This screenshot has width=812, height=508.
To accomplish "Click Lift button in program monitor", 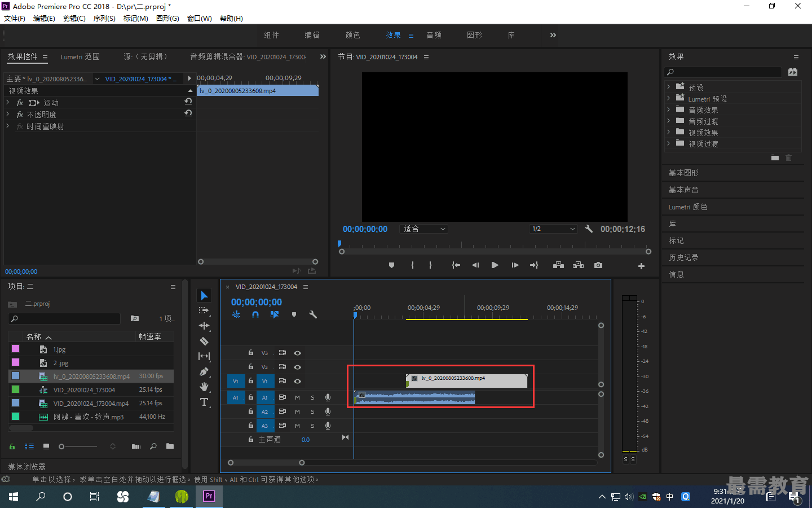I will coord(558,265).
